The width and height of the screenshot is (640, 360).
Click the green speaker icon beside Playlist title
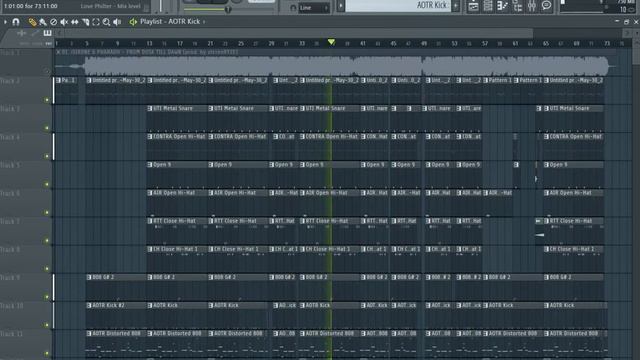tap(133, 22)
